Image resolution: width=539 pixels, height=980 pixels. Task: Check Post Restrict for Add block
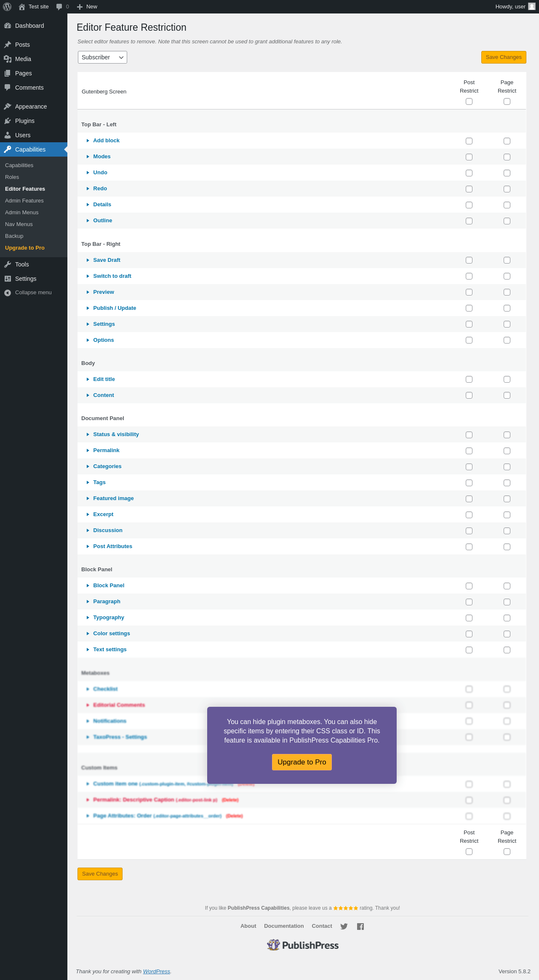point(469,141)
